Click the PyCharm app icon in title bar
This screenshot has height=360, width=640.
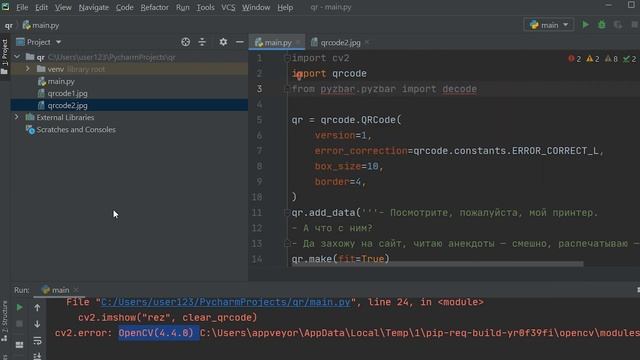click(5, 7)
